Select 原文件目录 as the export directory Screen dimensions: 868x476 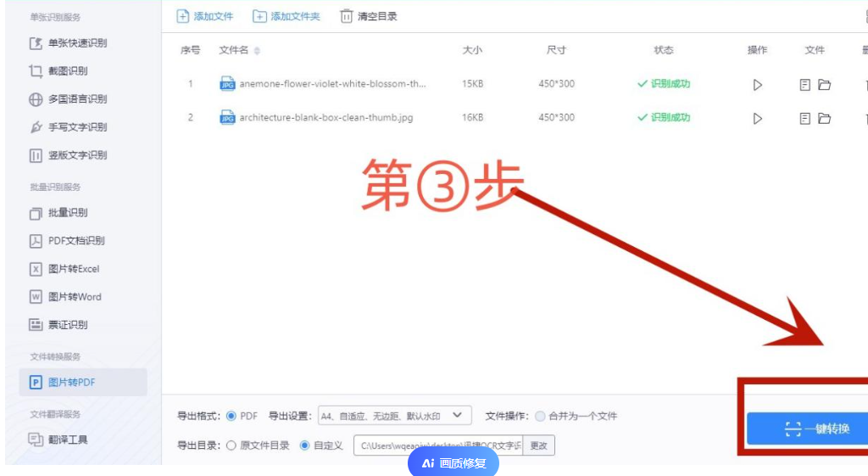231,445
